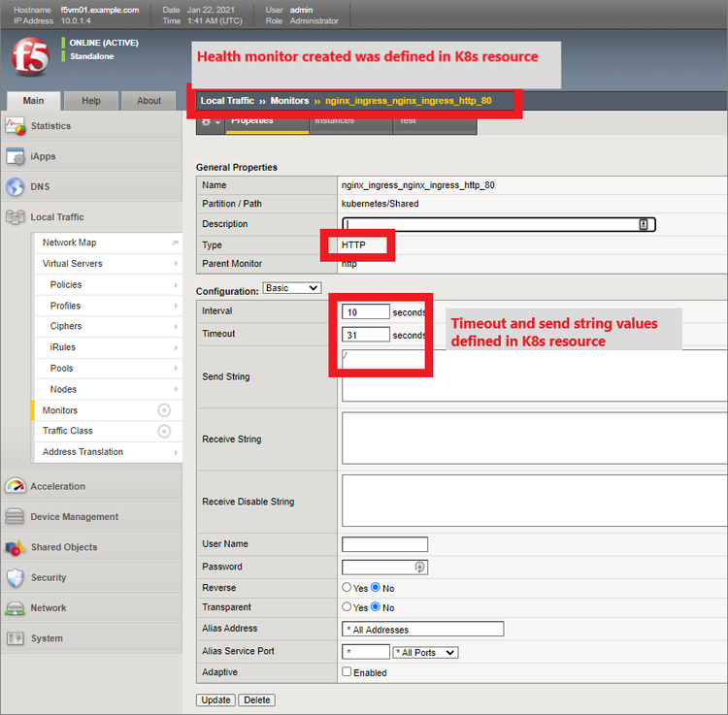Image resolution: width=728 pixels, height=715 pixels.
Task: Click the Send String text area
Action: point(535,375)
